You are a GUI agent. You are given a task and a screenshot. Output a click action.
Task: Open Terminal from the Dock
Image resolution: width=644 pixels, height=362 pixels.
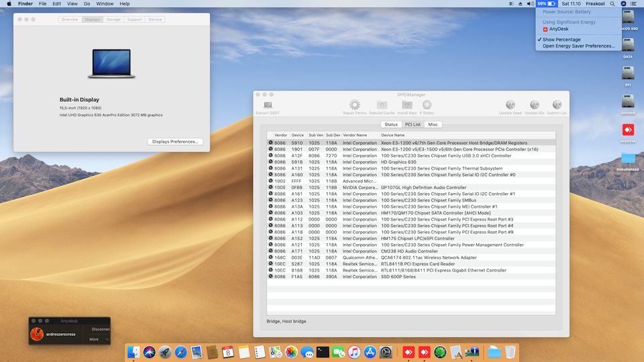click(323, 352)
